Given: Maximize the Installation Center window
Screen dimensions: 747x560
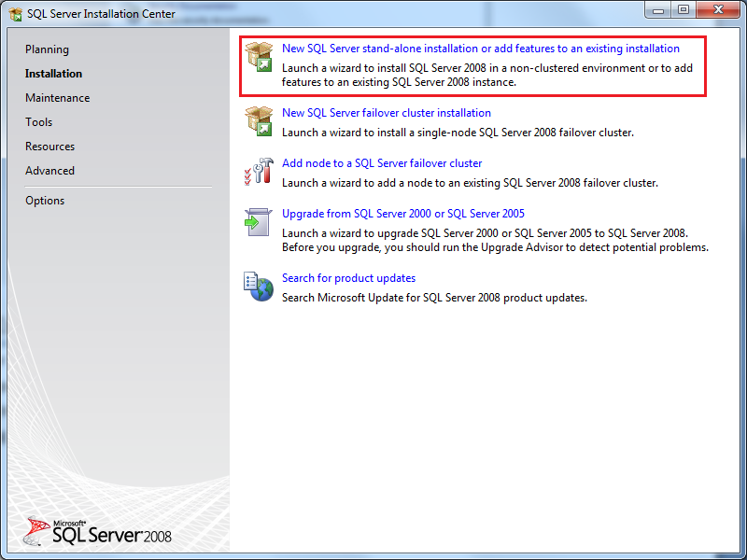Looking at the screenshot, I should point(684,10).
